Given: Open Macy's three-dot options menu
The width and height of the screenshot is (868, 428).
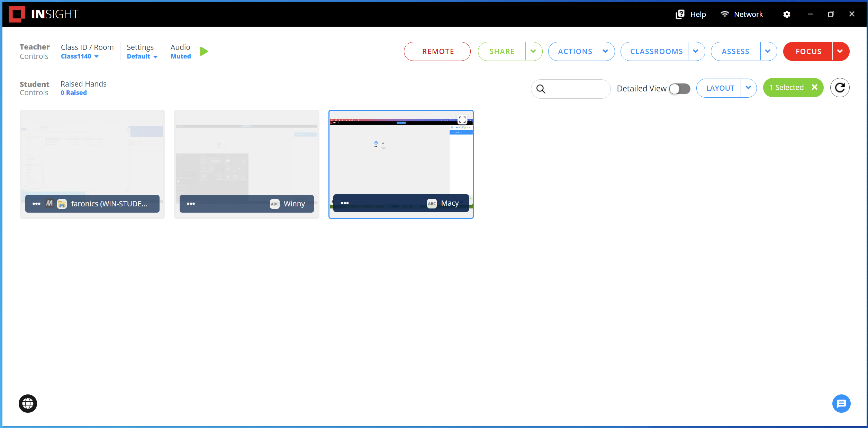Looking at the screenshot, I should [345, 203].
